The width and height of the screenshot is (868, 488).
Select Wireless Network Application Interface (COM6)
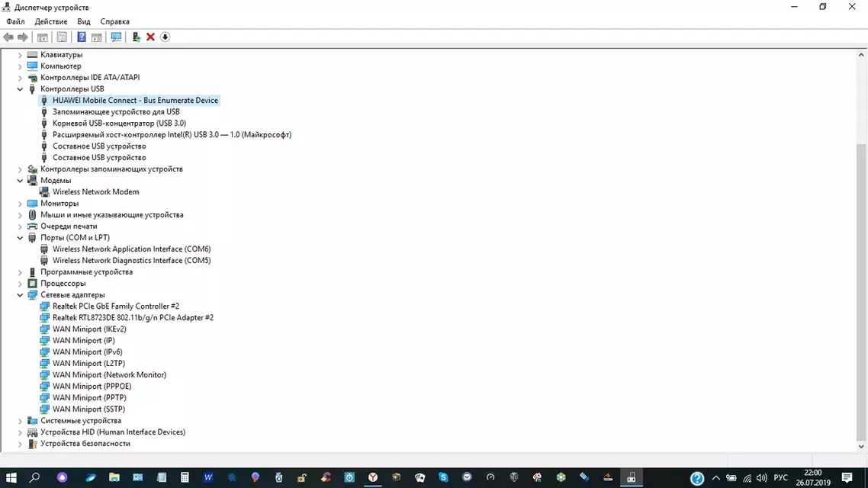pos(131,249)
